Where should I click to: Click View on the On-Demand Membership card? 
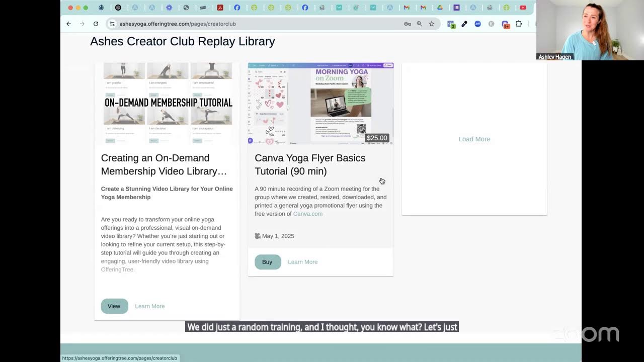(114, 306)
